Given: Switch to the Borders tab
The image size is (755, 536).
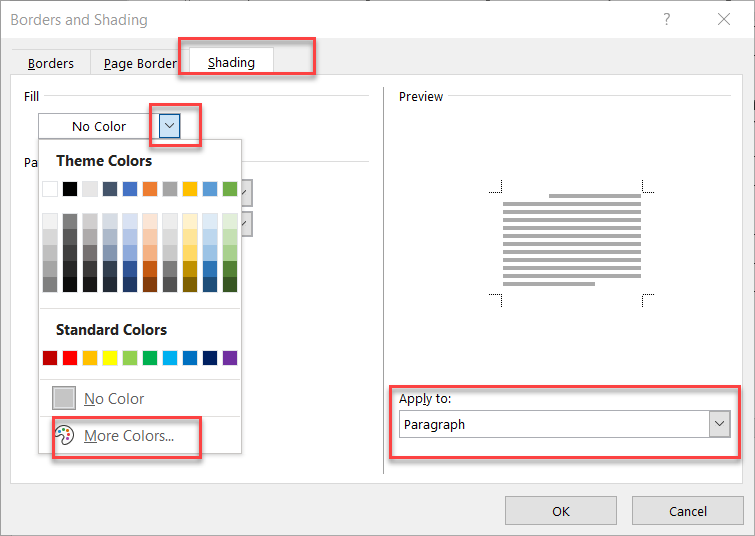Looking at the screenshot, I should (x=51, y=64).
